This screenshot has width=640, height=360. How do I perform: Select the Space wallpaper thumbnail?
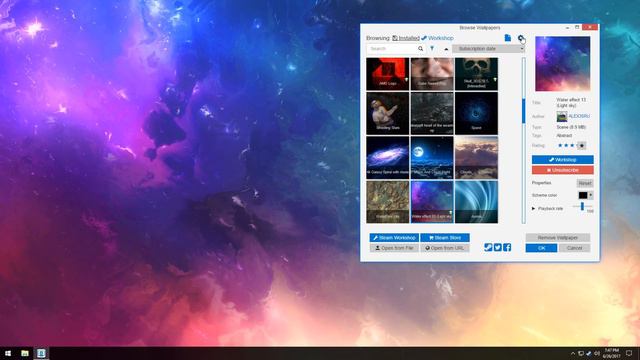point(476,113)
